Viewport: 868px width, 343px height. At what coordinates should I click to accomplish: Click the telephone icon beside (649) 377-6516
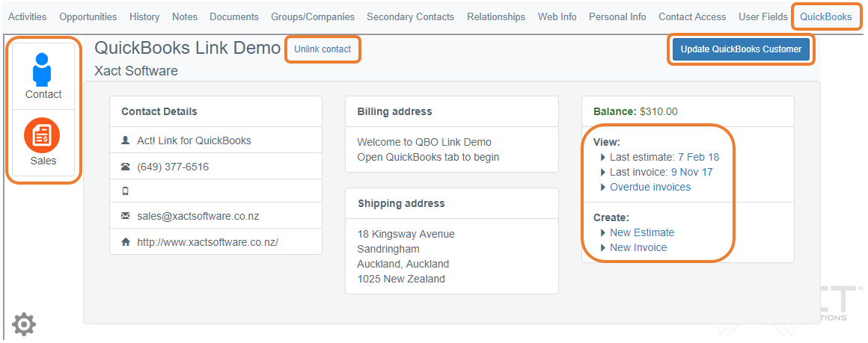[125, 167]
